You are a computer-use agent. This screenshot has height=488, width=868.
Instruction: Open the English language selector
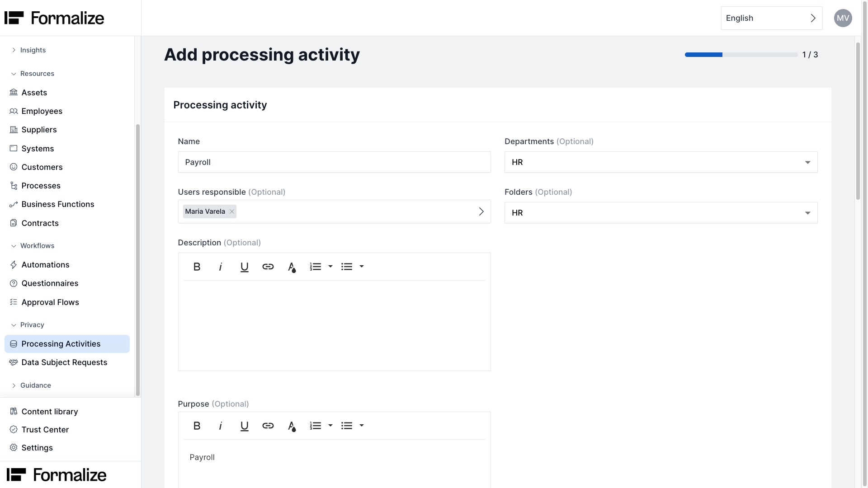click(771, 18)
